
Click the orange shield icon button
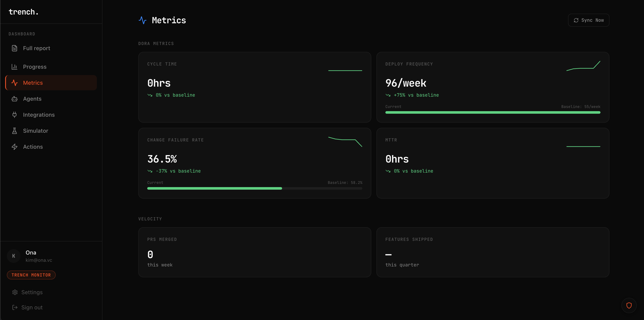(x=629, y=305)
